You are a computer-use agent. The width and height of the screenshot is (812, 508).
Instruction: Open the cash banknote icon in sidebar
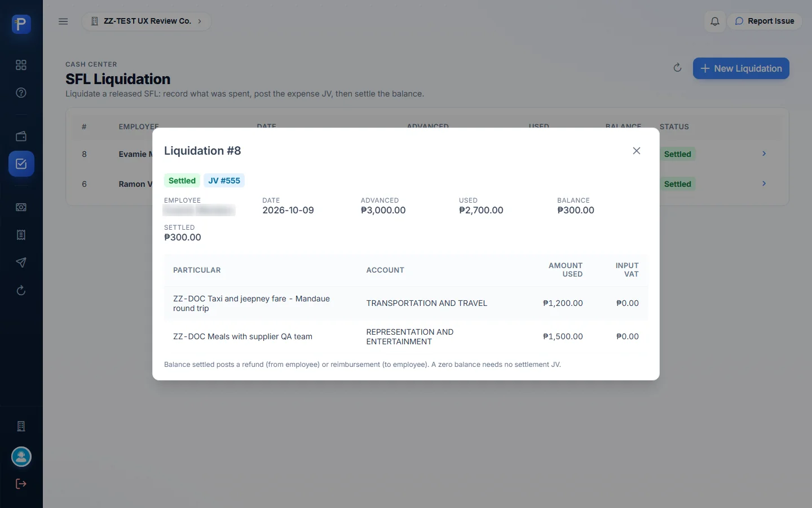(21, 207)
